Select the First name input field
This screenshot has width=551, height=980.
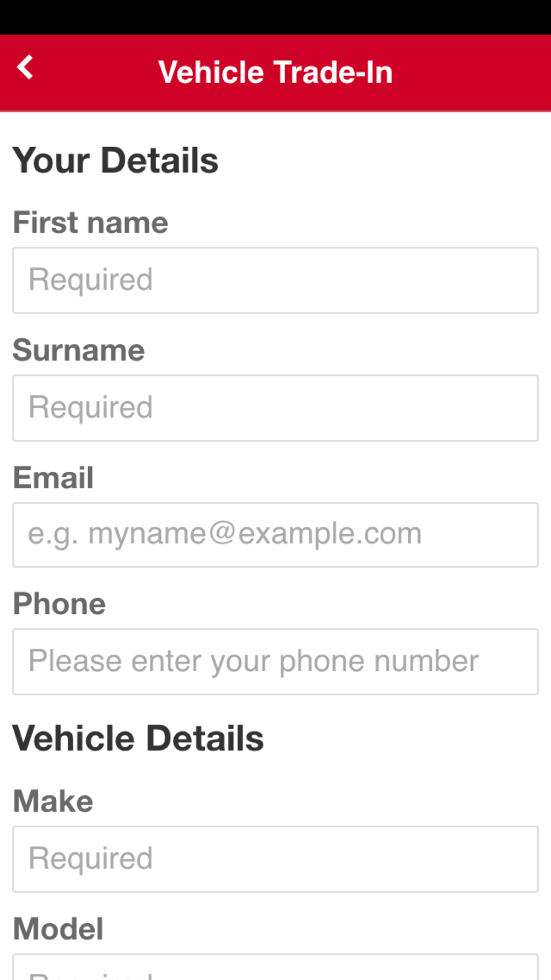[x=275, y=280]
